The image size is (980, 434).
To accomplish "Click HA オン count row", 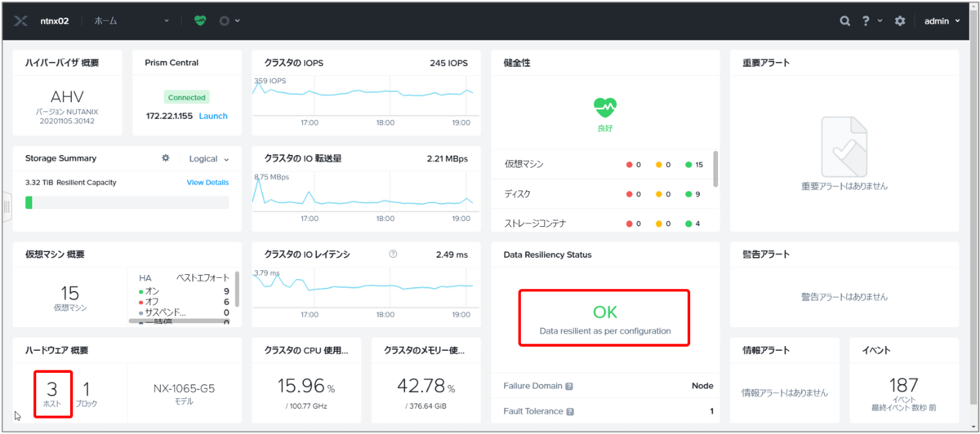I will [x=184, y=290].
